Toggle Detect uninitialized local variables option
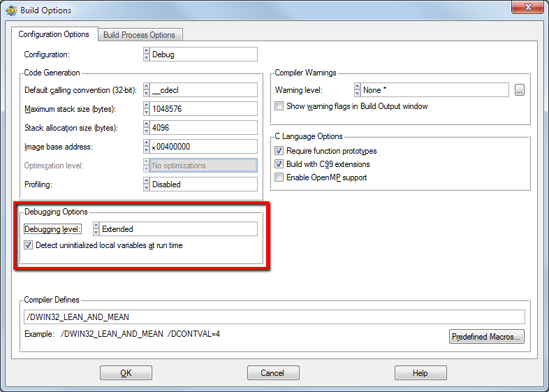The image size is (549, 392). [x=29, y=245]
